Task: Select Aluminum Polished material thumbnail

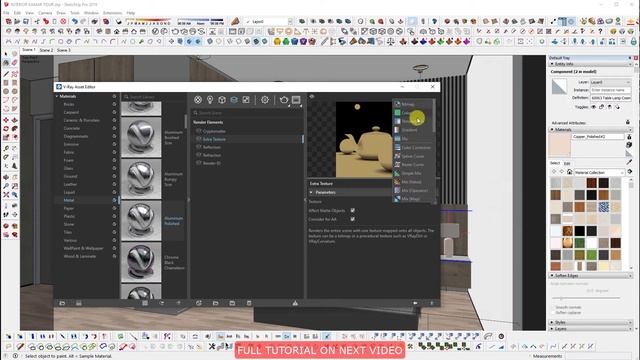Action: point(141,220)
